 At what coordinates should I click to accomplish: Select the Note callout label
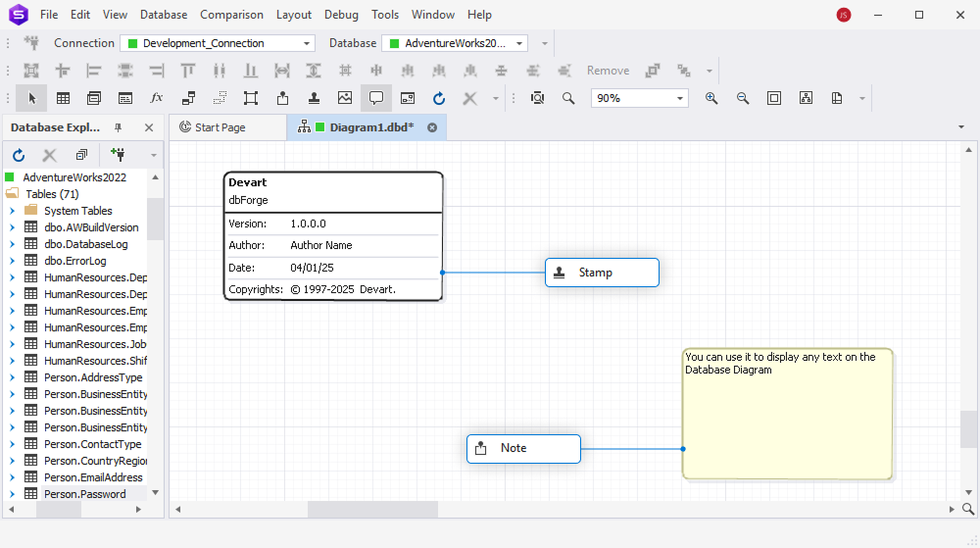523,449
